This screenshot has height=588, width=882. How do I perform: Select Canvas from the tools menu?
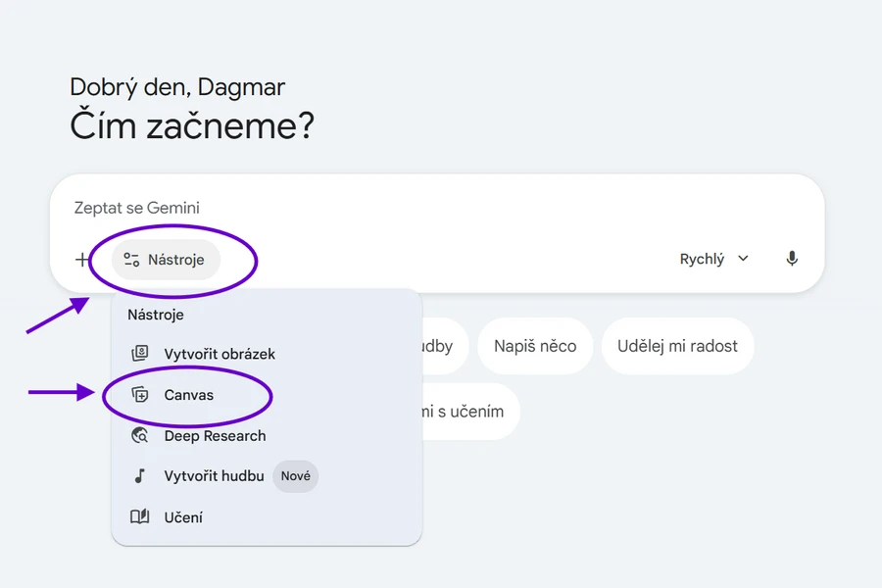pyautogui.click(x=188, y=395)
